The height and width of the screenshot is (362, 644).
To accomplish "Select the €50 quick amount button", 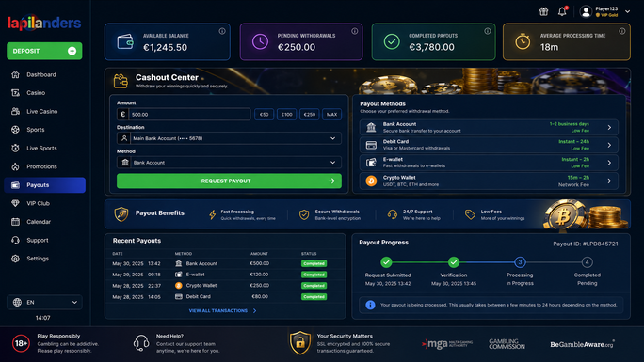I will click(x=264, y=115).
